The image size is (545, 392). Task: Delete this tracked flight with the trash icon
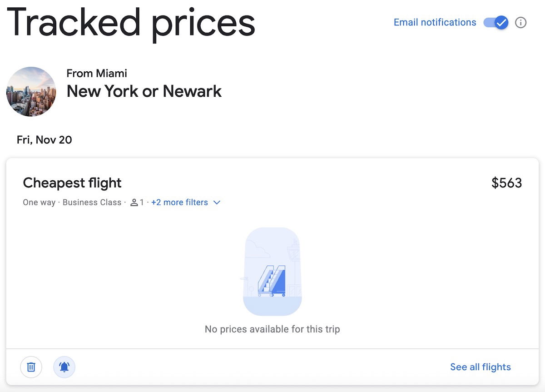[x=31, y=367]
